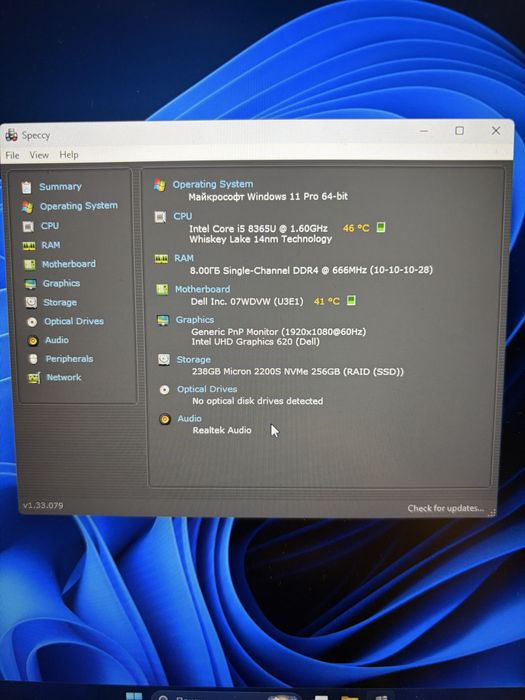The height and width of the screenshot is (700, 525).
Task: Select CPU in the sidebar
Action: coord(50,225)
